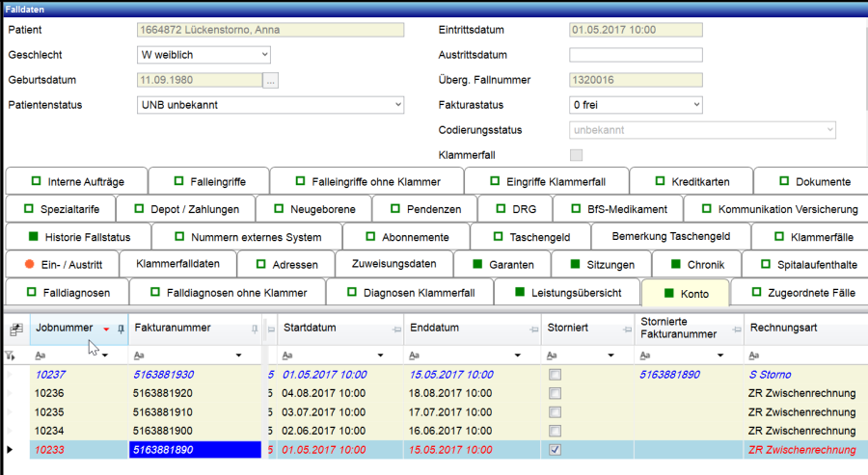Toggle the Klammerfall checkbox
The width and height of the screenshot is (868, 475).
(577, 155)
